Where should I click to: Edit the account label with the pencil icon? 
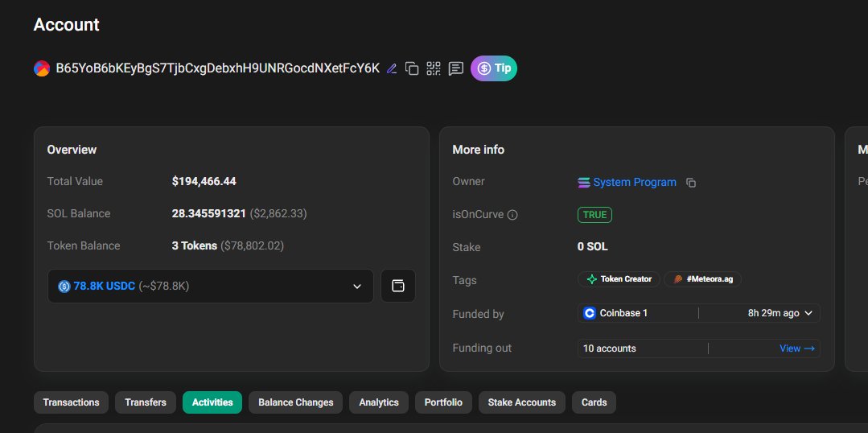click(392, 68)
